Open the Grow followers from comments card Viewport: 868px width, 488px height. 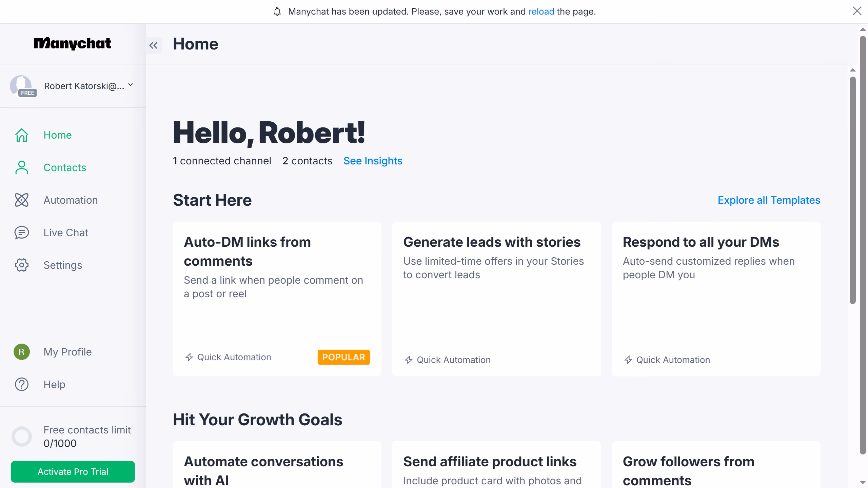coord(716,465)
